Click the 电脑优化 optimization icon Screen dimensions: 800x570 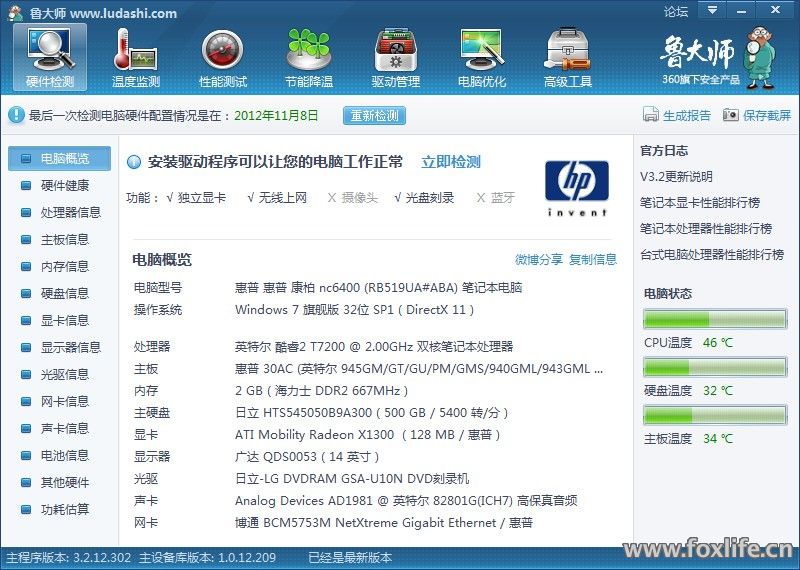(482, 56)
